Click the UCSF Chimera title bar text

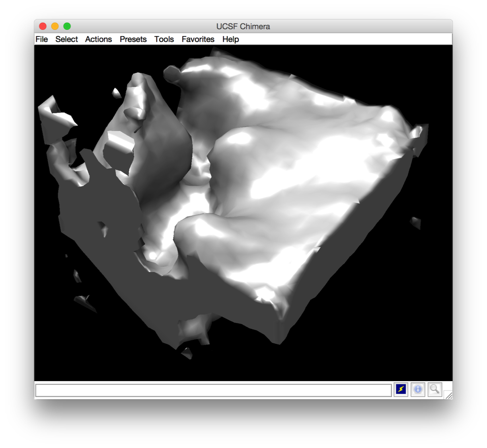(243, 26)
